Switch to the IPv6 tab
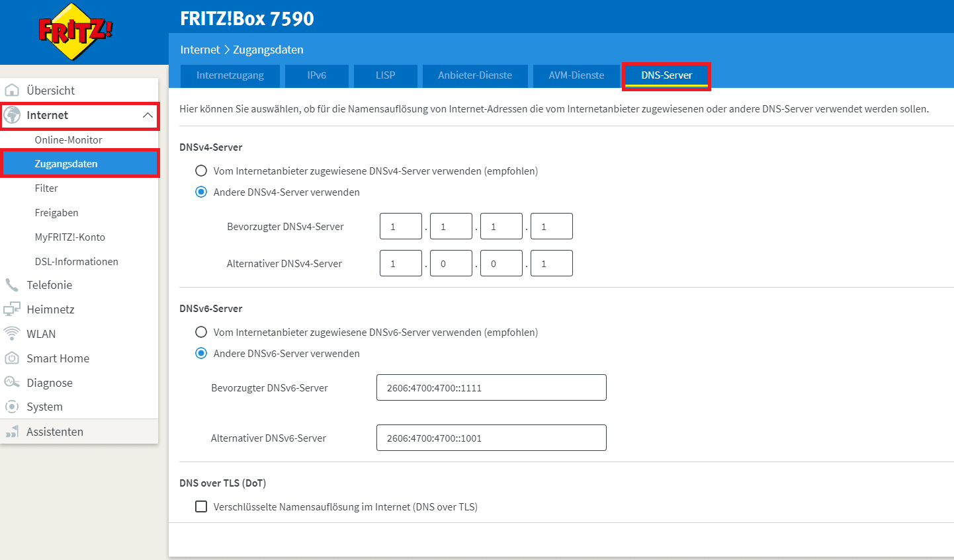 coord(316,75)
